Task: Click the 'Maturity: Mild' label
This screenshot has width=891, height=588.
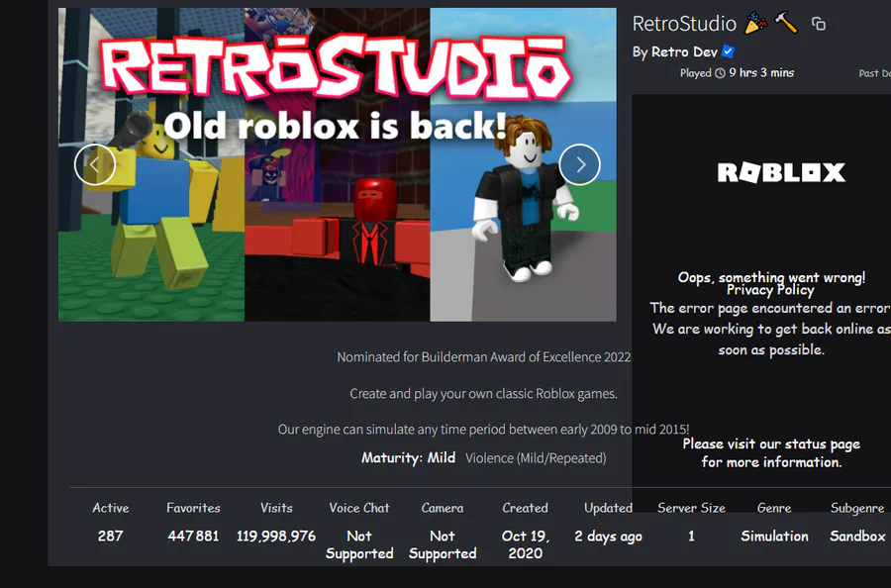Action: (x=408, y=458)
